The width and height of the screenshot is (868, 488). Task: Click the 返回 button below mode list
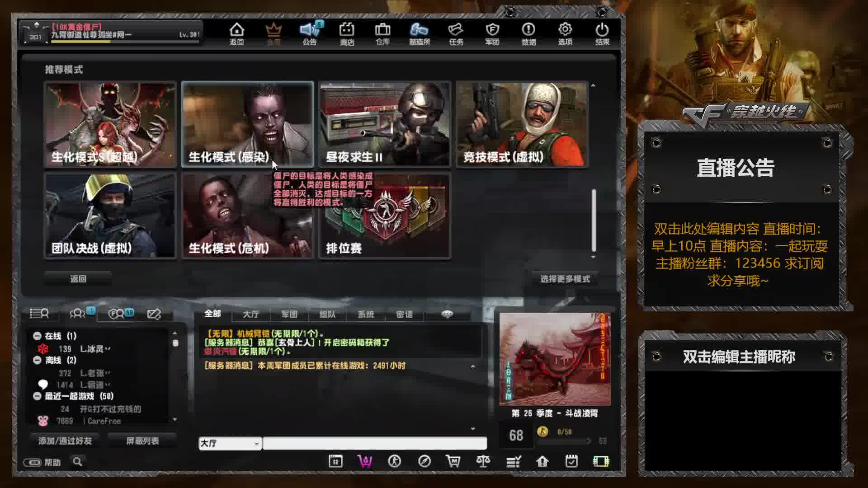click(78, 279)
